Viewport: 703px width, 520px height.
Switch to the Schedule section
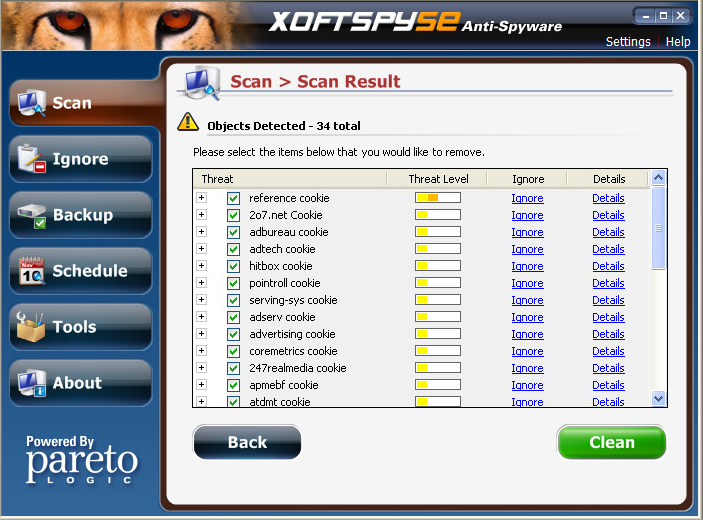[81, 271]
